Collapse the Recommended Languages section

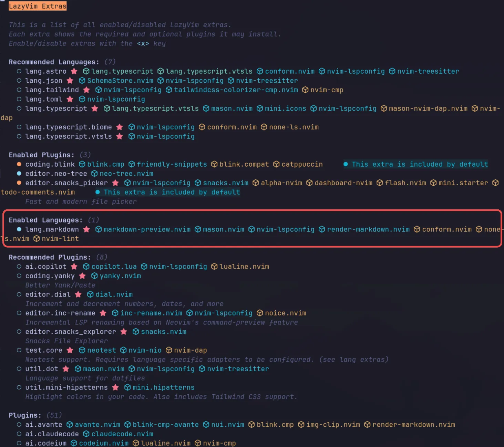point(53,62)
